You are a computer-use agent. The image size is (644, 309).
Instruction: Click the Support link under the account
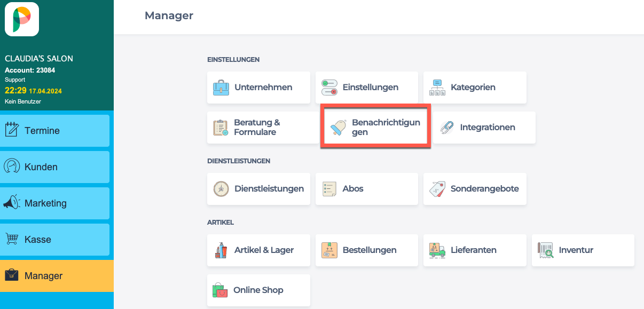(x=15, y=80)
